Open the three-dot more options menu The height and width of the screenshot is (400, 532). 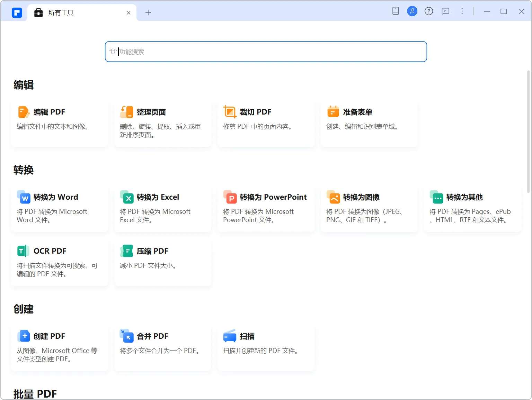pyautogui.click(x=462, y=11)
